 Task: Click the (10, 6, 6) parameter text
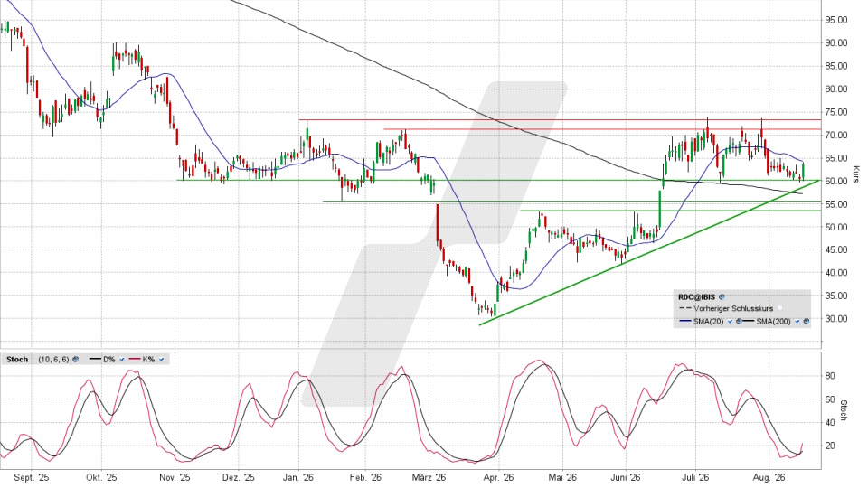(53, 359)
